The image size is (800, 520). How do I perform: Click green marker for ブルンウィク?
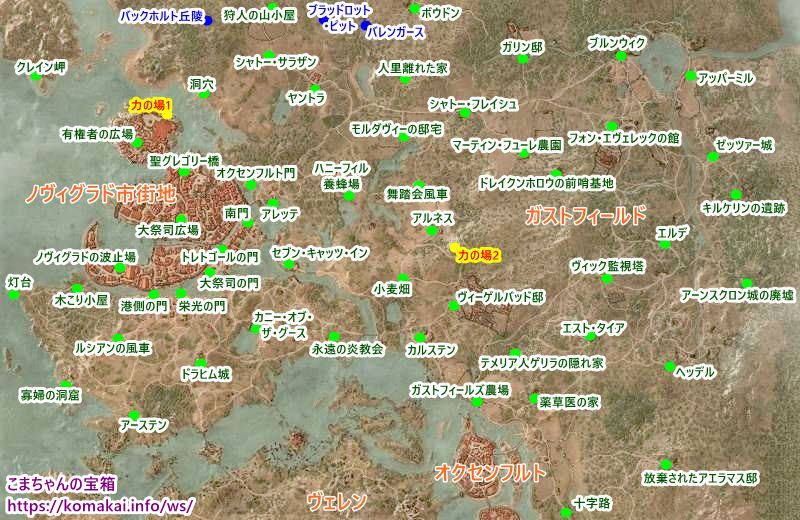(x=621, y=56)
